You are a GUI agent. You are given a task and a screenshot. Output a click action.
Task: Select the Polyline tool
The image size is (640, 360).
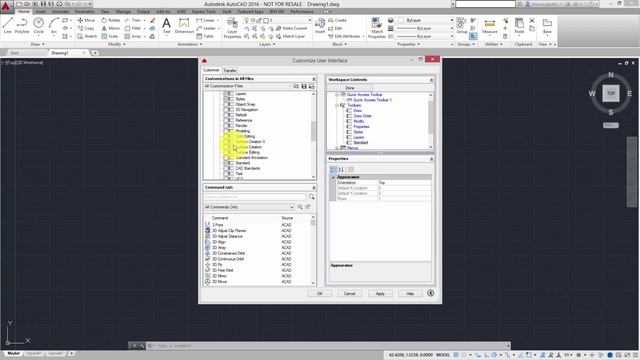pyautogui.click(x=22, y=26)
